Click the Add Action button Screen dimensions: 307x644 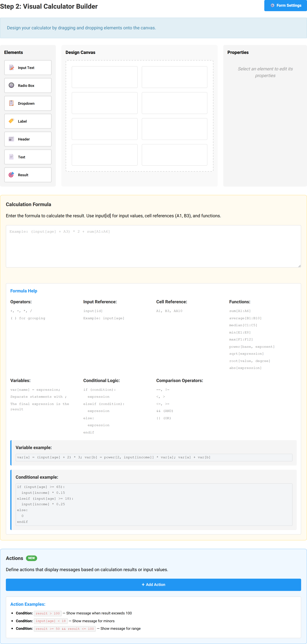[153, 585]
